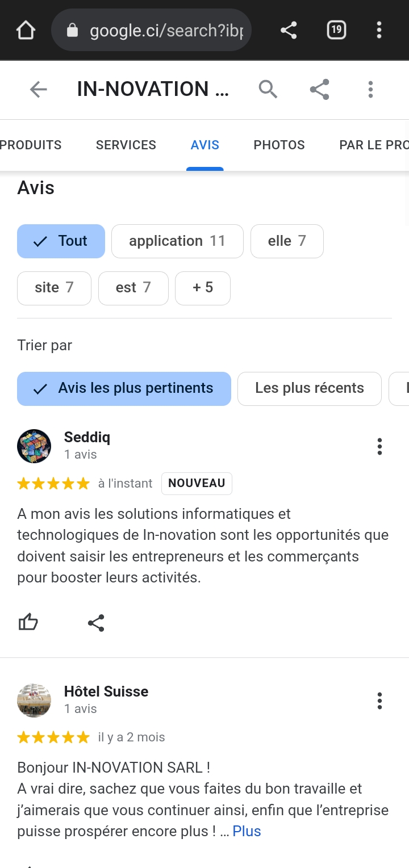Expand the '+ 5' more keywords chip
This screenshot has width=409, height=868.
(x=203, y=288)
